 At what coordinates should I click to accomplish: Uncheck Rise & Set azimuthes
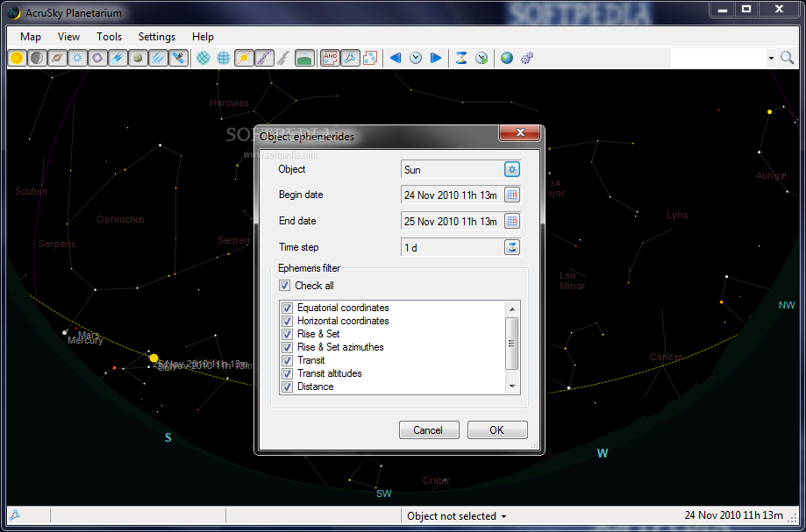pyautogui.click(x=288, y=347)
